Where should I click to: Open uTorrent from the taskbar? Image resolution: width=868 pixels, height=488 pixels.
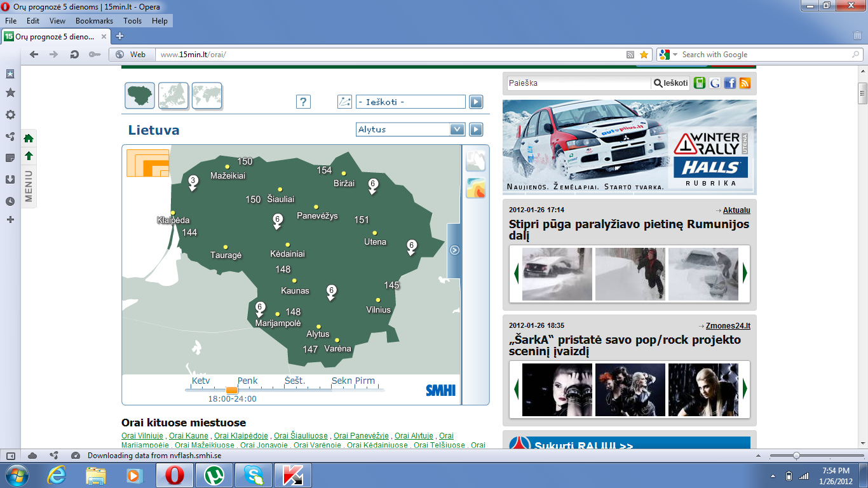214,475
